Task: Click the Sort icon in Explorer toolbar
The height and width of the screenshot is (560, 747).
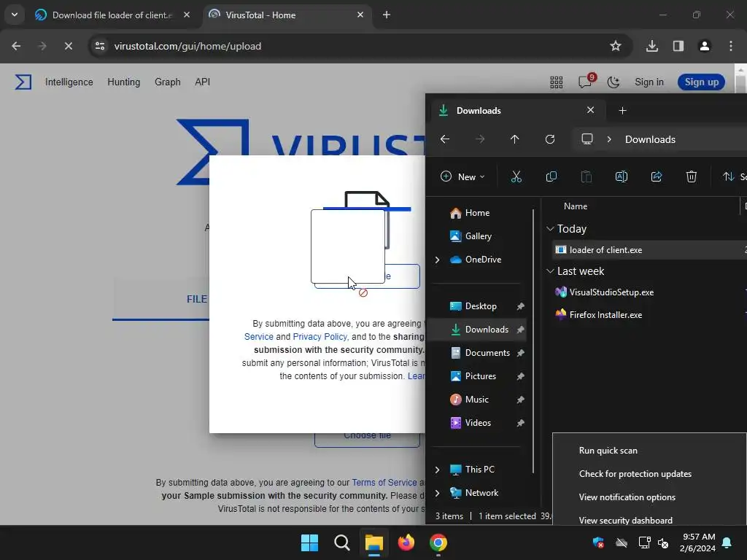Action: pos(728,176)
